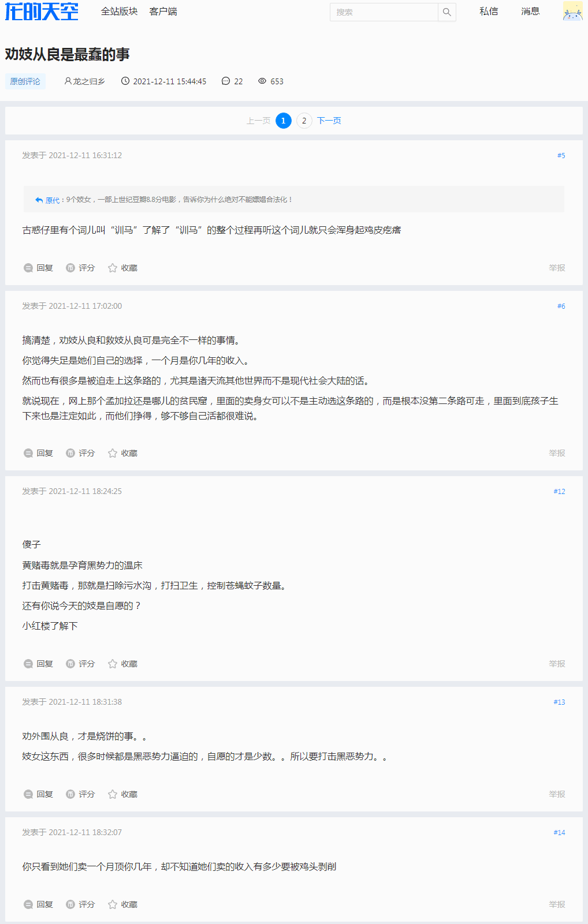Select the 原创评论 category tag
The height and width of the screenshot is (924, 588).
click(x=25, y=81)
